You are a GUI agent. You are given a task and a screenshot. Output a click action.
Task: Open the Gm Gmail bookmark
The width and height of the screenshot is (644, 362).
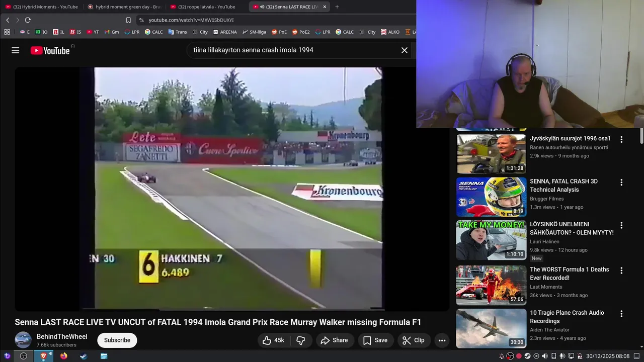[x=112, y=32]
